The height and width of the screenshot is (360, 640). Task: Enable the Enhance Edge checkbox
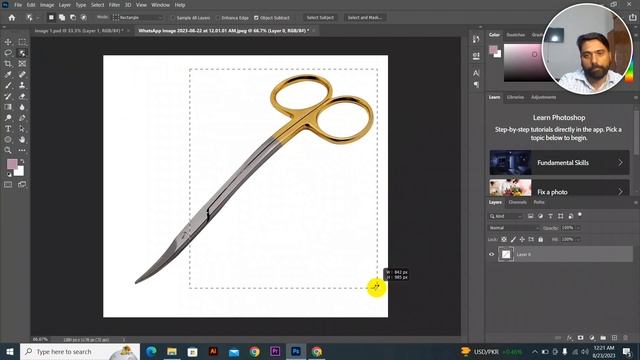tap(218, 18)
